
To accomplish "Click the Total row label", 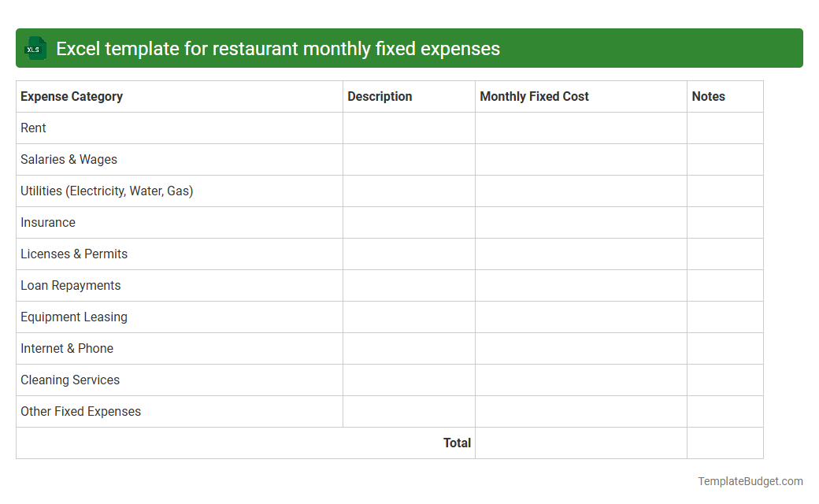I will coord(458,443).
